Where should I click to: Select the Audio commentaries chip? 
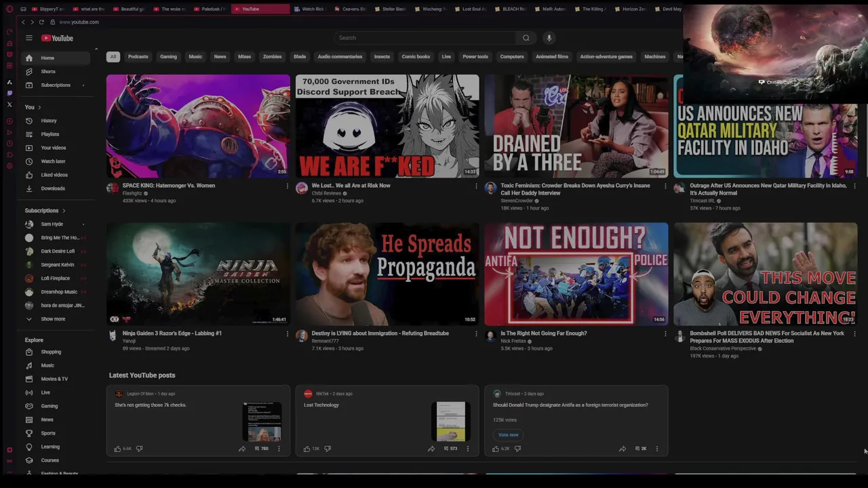pyautogui.click(x=340, y=57)
